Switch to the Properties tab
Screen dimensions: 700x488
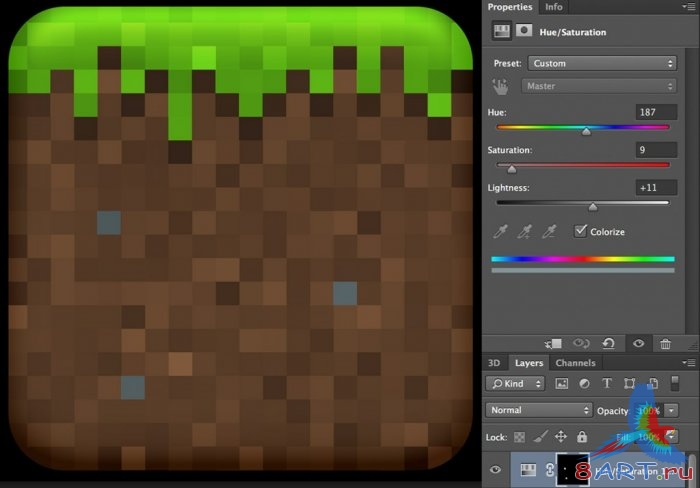[x=510, y=7]
